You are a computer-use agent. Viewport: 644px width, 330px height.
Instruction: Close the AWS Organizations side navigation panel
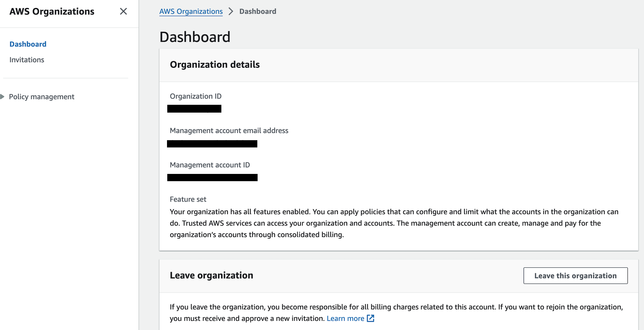[123, 11]
